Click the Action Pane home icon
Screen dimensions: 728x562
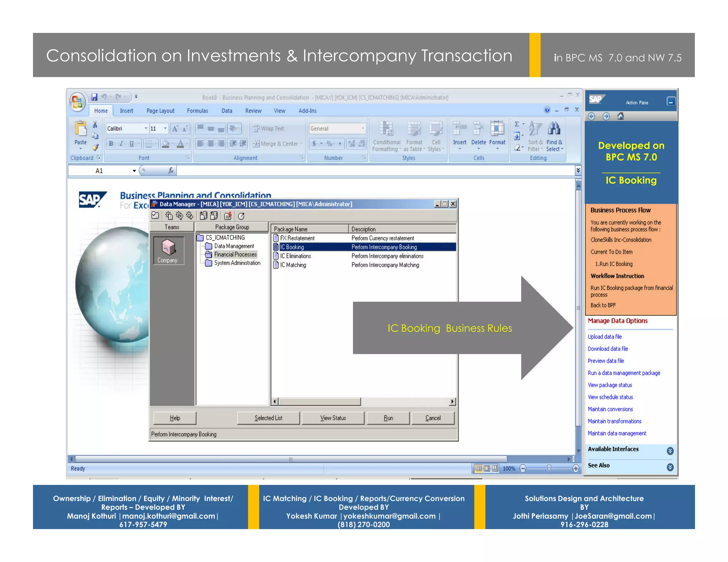(620, 116)
